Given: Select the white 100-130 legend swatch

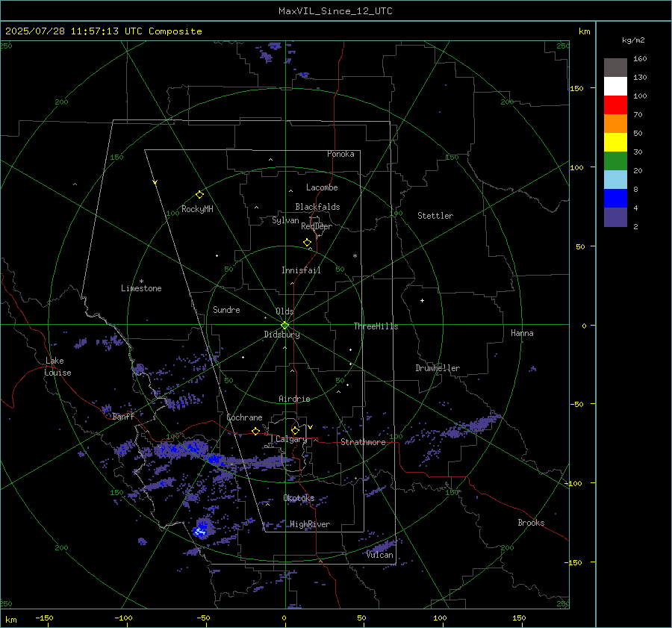Looking at the screenshot, I should point(615,87).
